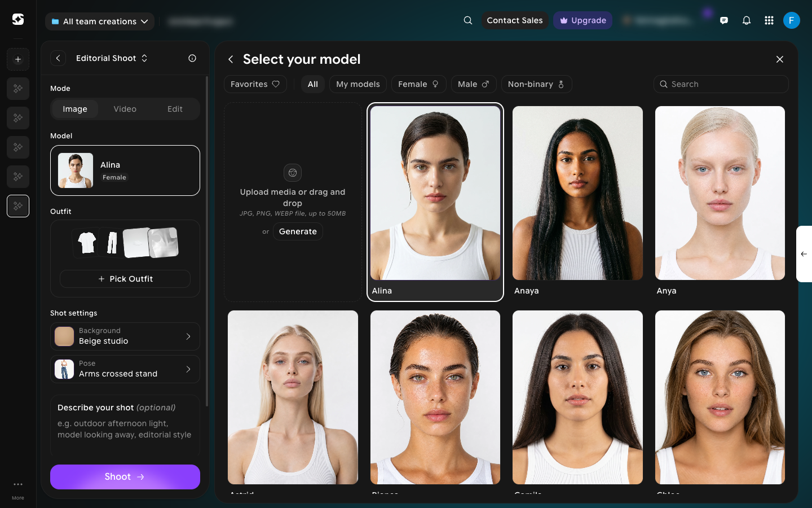Click the Describe your shot text box

point(125,424)
